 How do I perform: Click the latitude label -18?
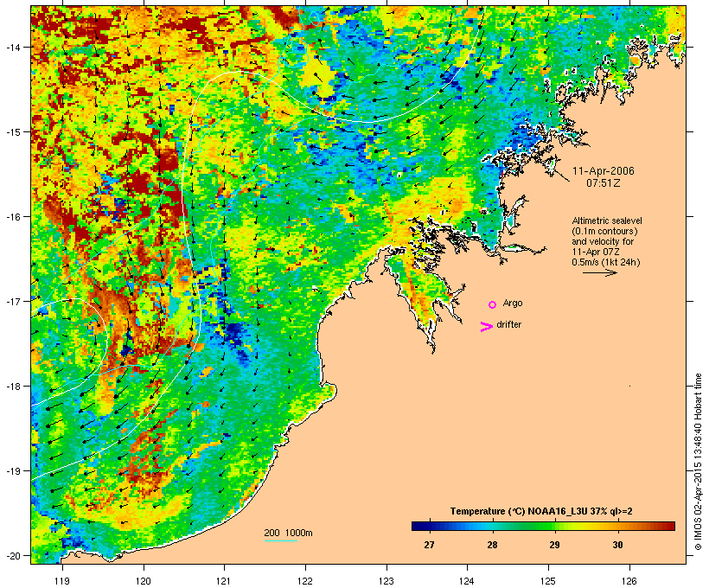coord(12,387)
